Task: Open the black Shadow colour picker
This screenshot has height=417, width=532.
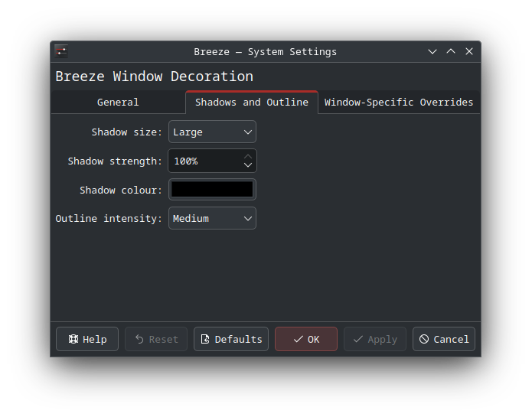Action: click(x=212, y=190)
